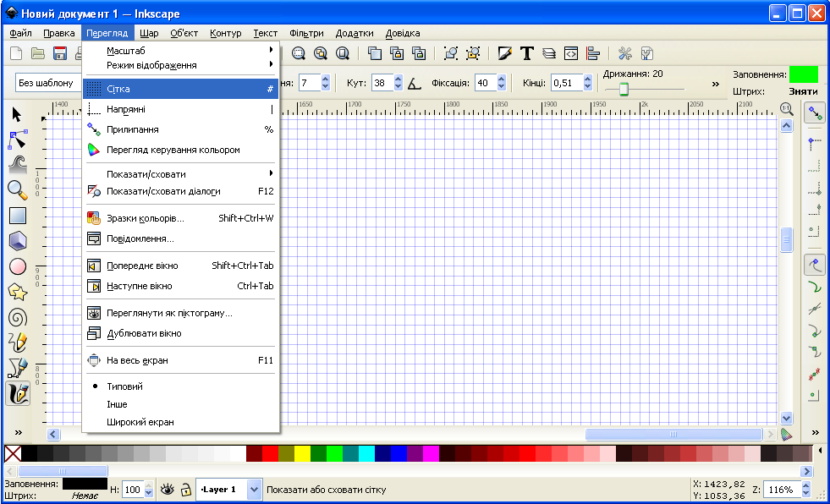Open the fill and stroke dialog icon
Viewport: 830px width, 504px height.
tap(504, 53)
